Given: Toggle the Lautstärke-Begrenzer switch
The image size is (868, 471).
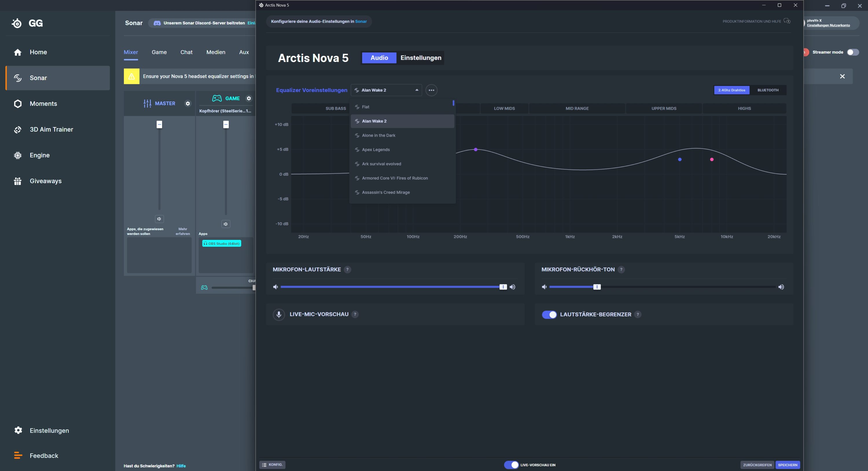Looking at the screenshot, I should pyautogui.click(x=549, y=314).
